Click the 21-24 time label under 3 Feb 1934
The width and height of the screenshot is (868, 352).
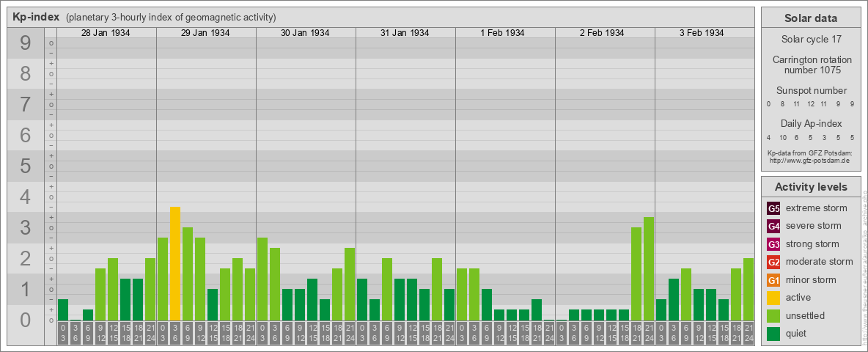749,333
